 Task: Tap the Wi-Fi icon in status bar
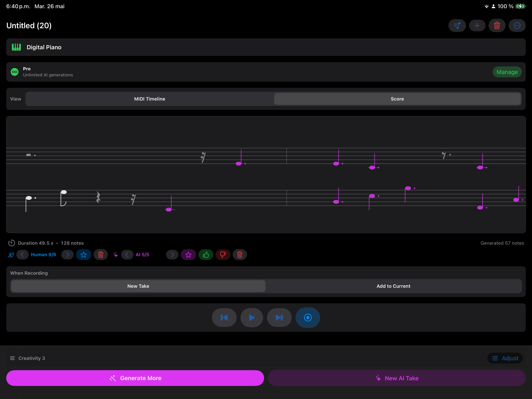486,6
